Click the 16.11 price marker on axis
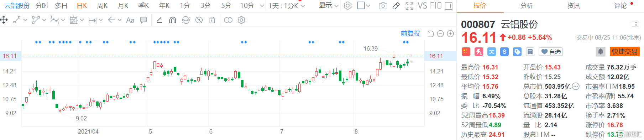 coord(436,56)
